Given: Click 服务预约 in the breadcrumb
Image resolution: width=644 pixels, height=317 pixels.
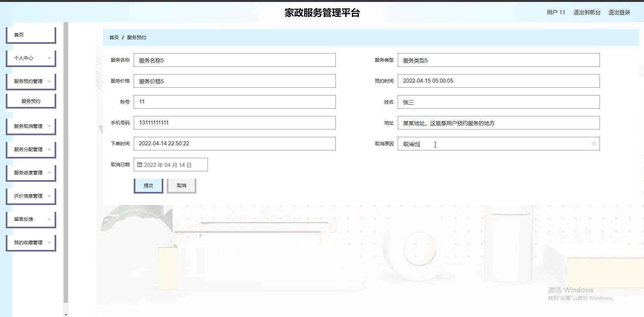Looking at the screenshot, I should [x=136, y=37].
